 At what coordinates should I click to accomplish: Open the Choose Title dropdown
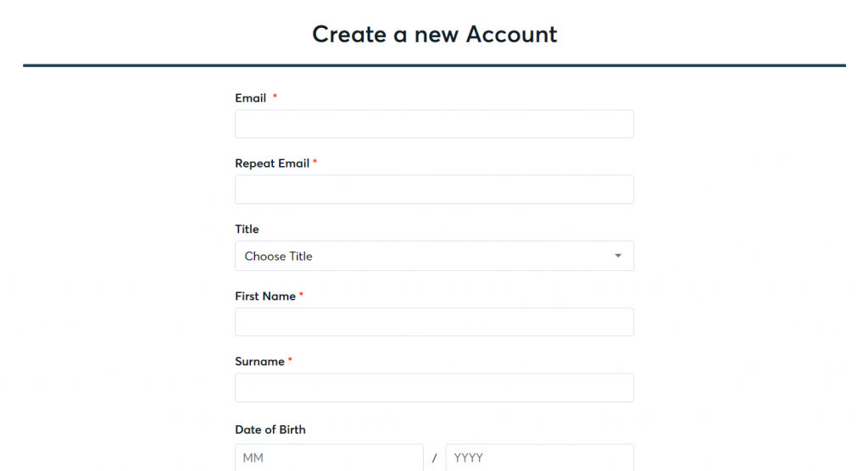(x=434, y=256)
